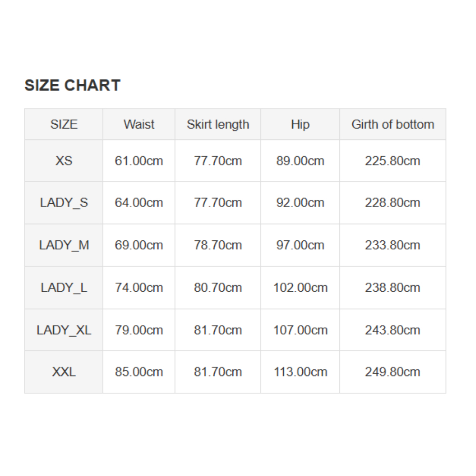This screenshot has height=476, width=476.
Task: Select the 92.00cm hip measurement
Action: pos(300,203)
